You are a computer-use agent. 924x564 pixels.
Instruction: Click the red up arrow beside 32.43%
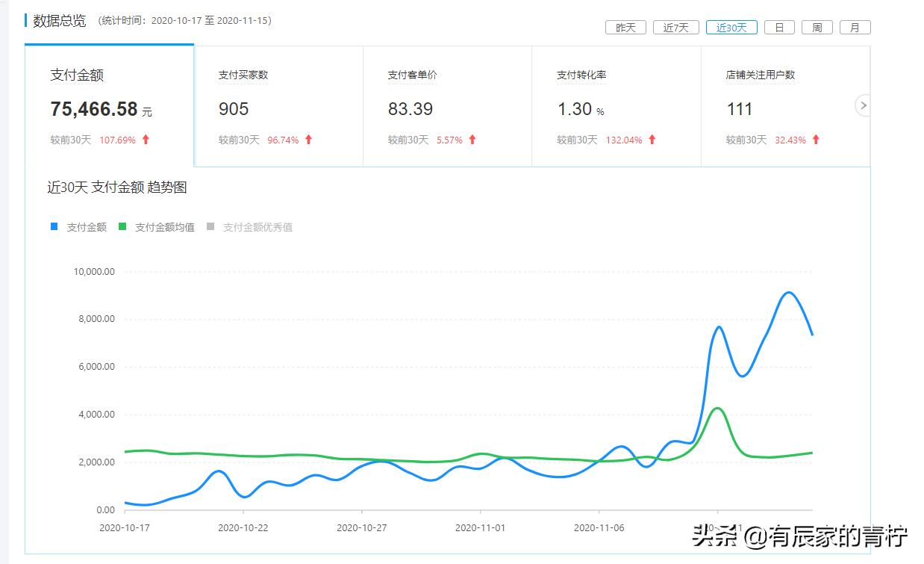(817, 140)
